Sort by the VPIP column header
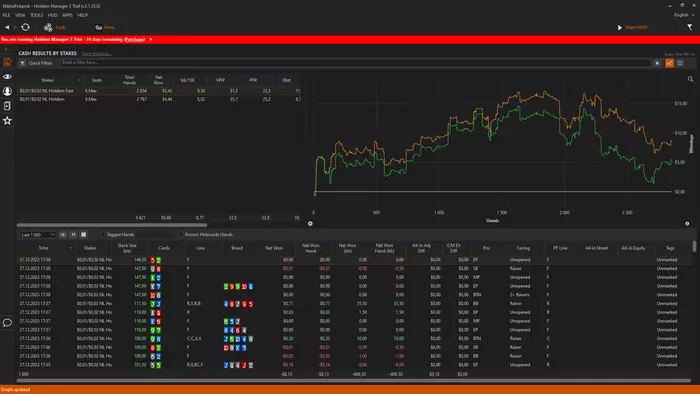 tap(220, 80)
